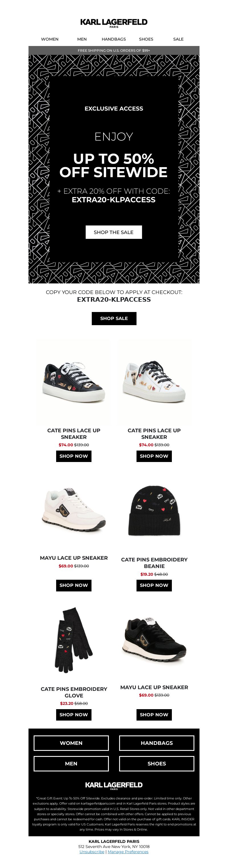This screenshot has width=228, height=868.
Task: Click the footer HANDBAGS button
Action: click(157, 743)
